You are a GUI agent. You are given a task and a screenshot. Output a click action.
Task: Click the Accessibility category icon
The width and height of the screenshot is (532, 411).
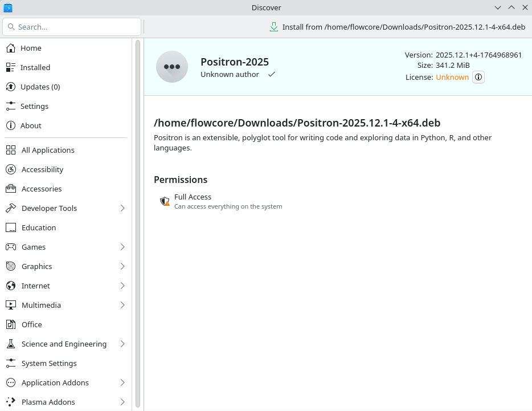pos(11,169)
